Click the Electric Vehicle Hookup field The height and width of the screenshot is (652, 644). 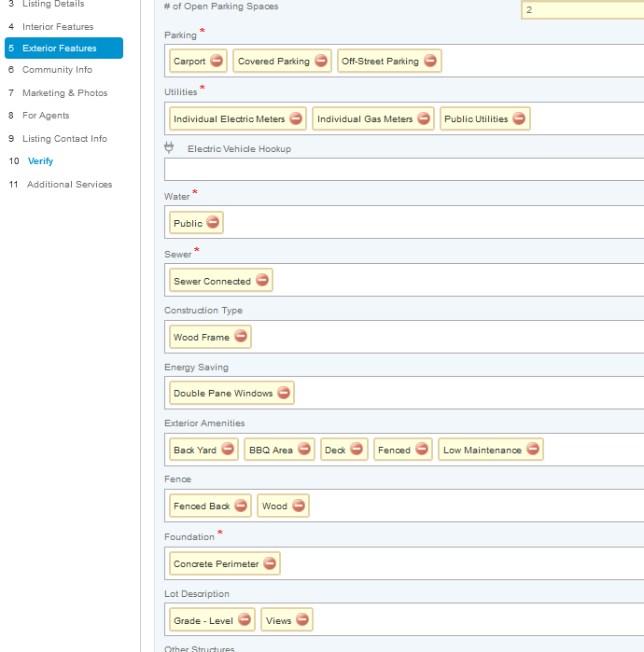click(404, 169)
